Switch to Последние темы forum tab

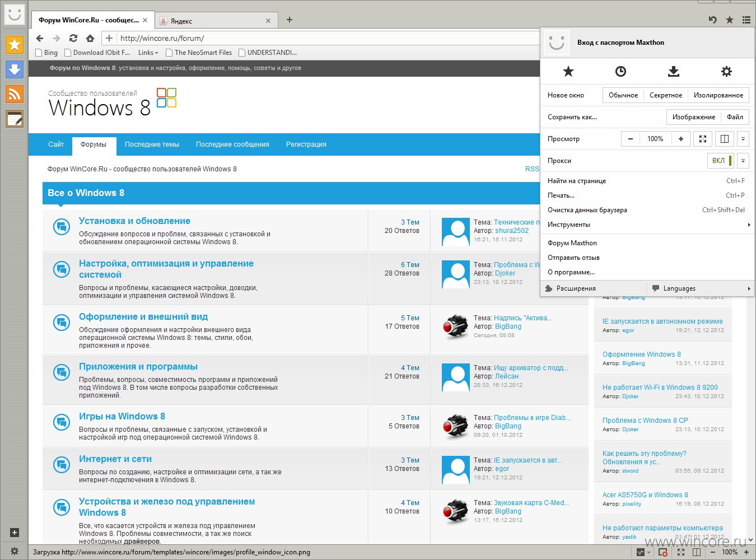(x=152, y=144)
